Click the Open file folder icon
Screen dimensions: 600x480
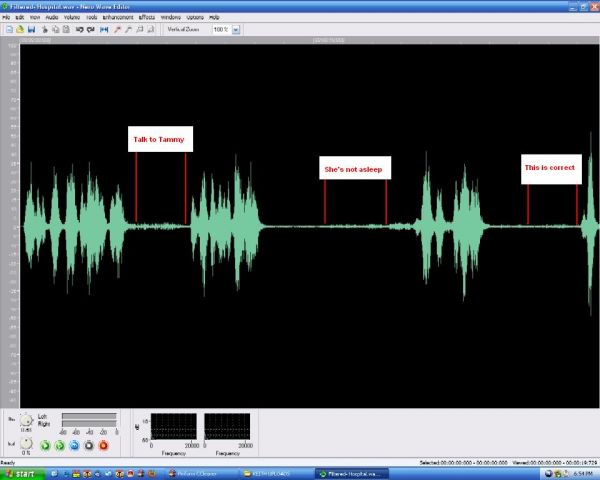tap(19, 29)
